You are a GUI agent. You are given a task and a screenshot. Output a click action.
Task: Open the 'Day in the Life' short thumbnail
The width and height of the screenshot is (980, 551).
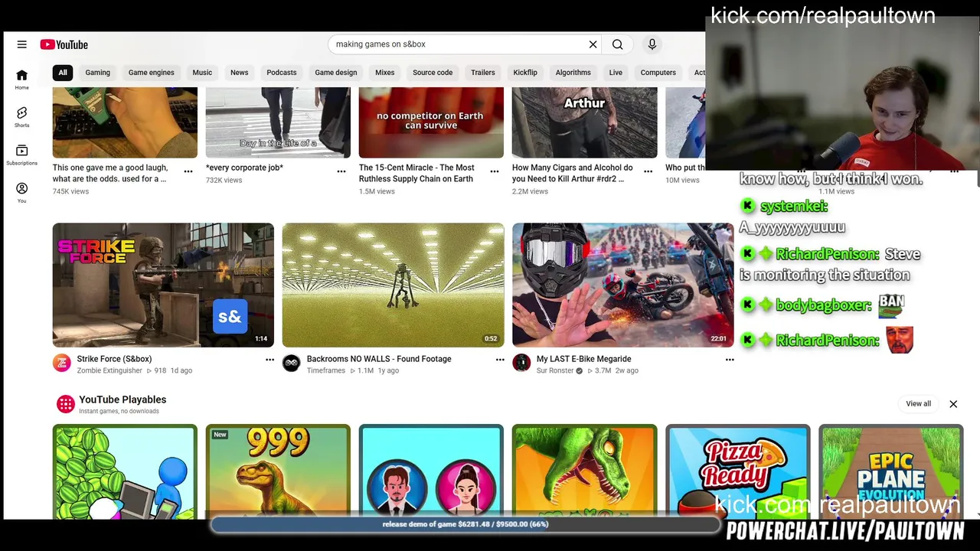coord(278,122)
